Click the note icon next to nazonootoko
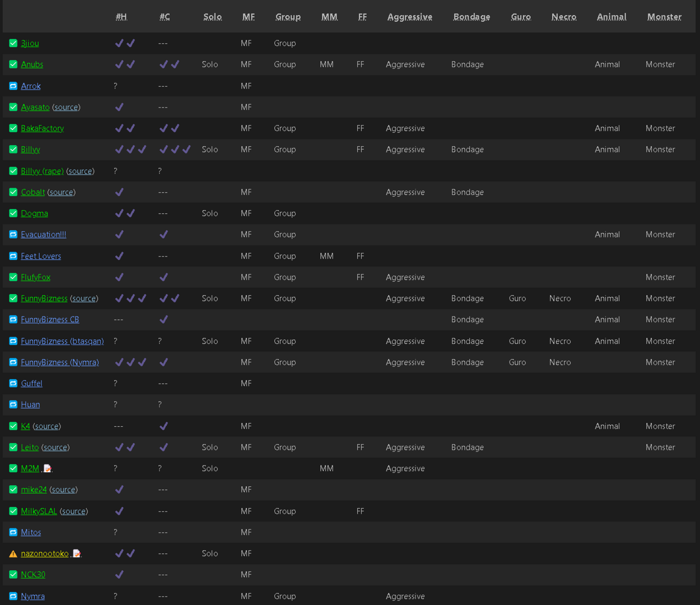Screen dimensions: 700x605 click(77, 553)
